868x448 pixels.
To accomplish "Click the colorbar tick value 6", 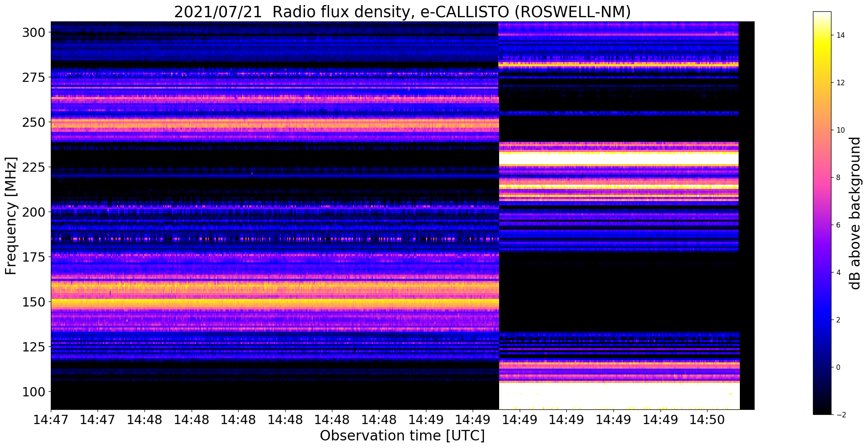I will coord(839,225).
